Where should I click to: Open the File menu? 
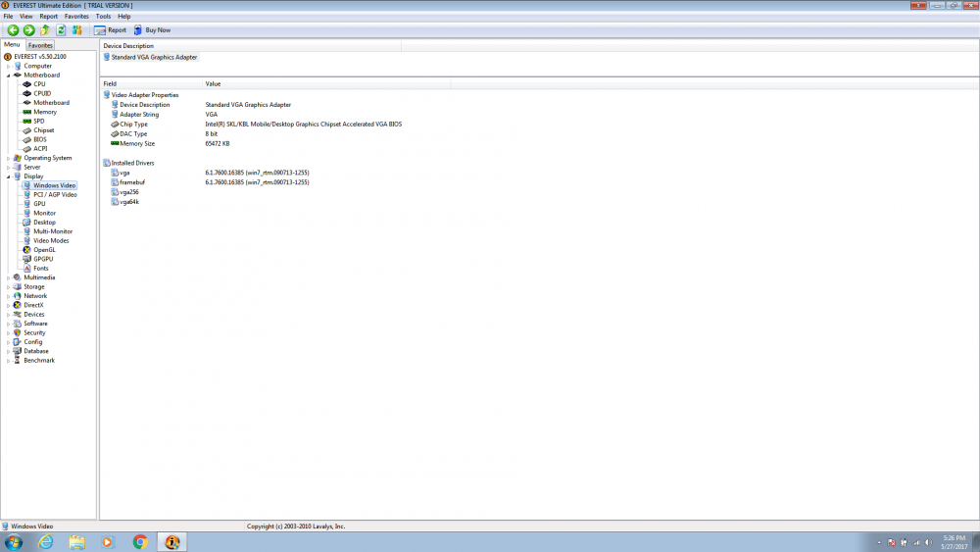pos(8,17)
